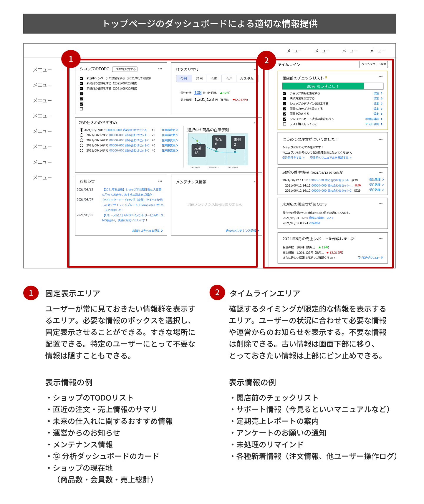Toggle the 商品のカテゴリを設定する checkbox
The height and width of the screenshot is (504, 424).
pyautogui.click(x=284, y=109)
